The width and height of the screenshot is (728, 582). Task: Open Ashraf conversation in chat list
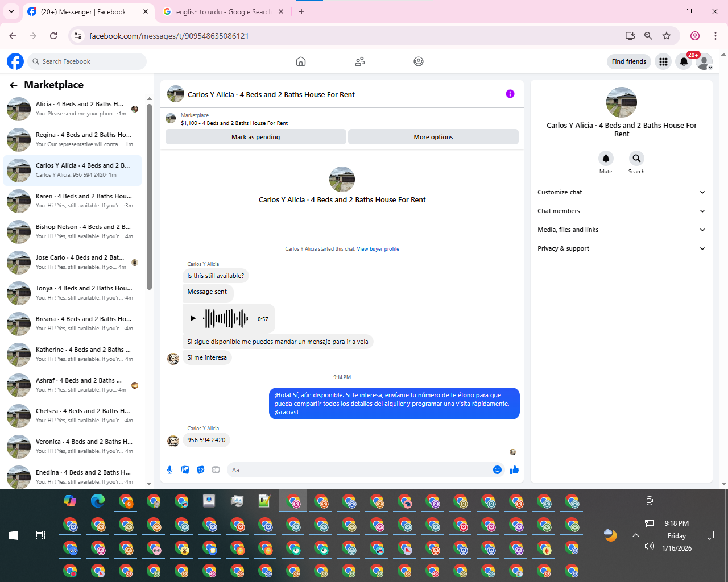tap(73, 385)
